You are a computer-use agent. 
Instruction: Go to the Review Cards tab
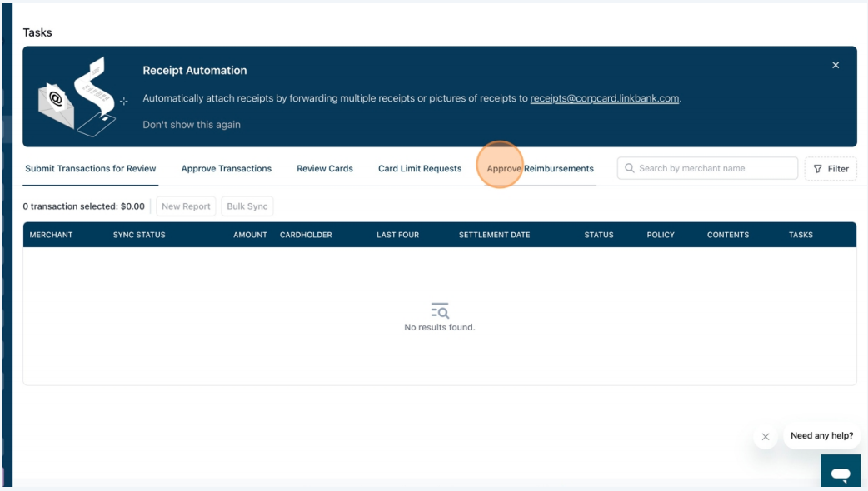point(325,169)
